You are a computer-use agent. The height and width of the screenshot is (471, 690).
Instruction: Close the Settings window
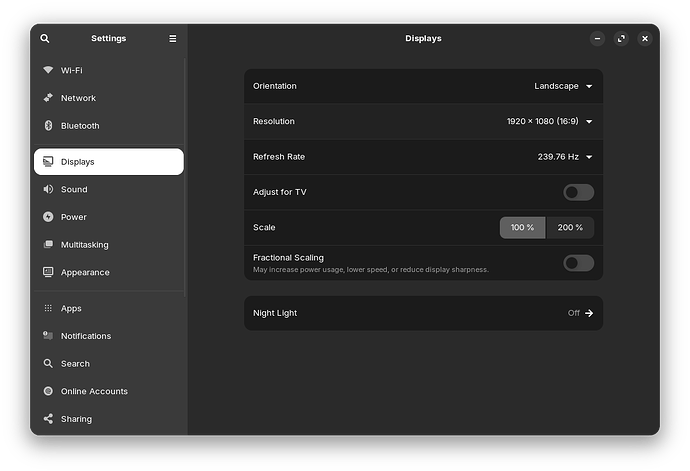645,38
